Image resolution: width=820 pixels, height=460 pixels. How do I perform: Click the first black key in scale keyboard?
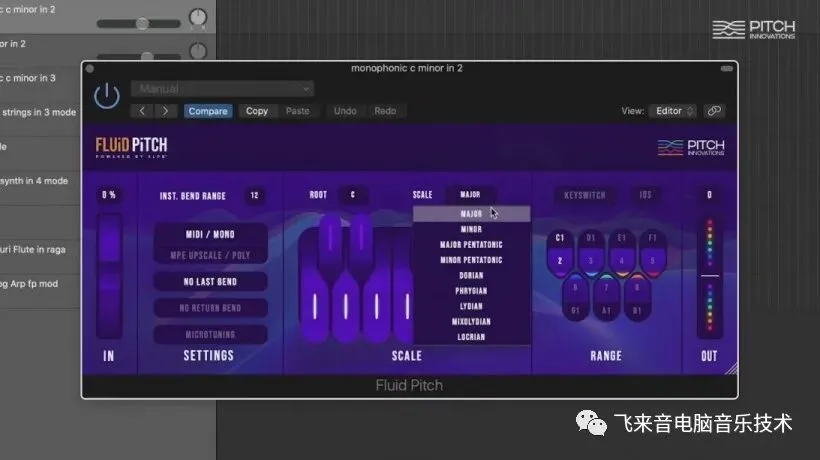click(330, 243)
